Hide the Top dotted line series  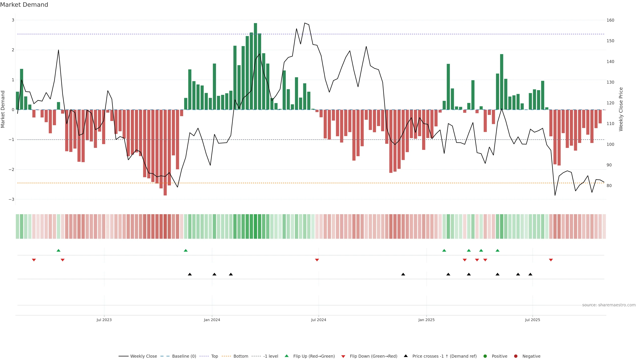pos(214,356)
